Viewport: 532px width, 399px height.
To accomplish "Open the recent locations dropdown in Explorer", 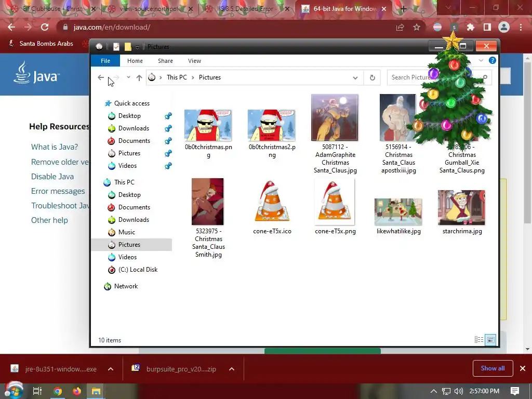I will click(128, 77).
